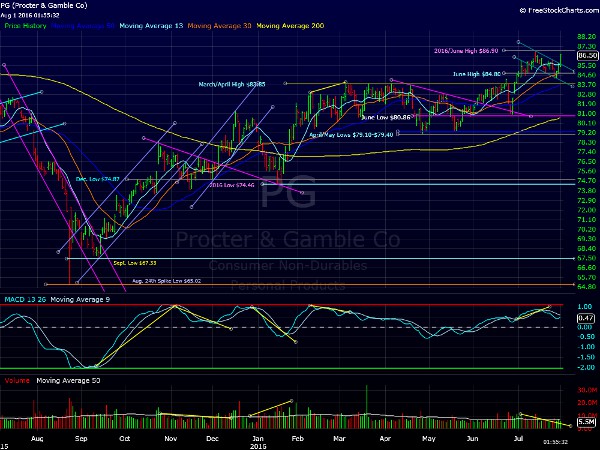The width and height of the screenshot is (600, 450).
Task: Click the 67.50 price axis label
Action: click(x=586, y=258)
